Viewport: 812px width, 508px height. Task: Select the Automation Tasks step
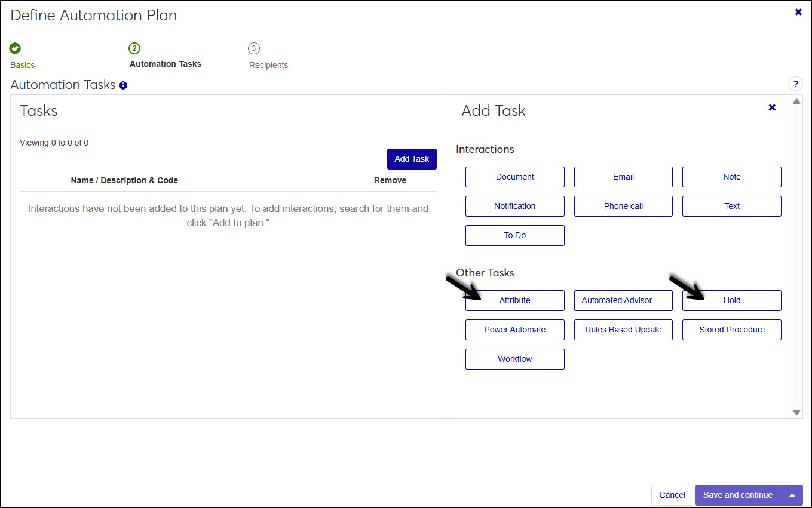click(166, 64)
